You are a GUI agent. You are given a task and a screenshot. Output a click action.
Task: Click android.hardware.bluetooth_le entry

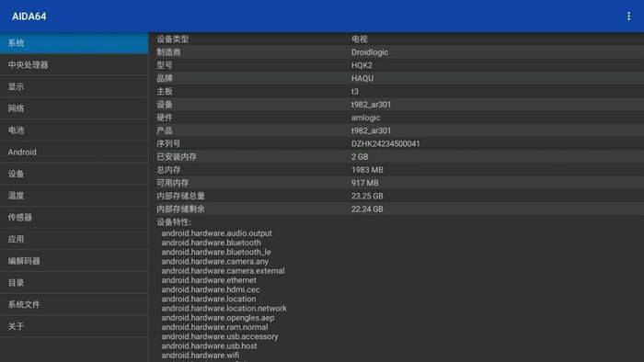216,252
